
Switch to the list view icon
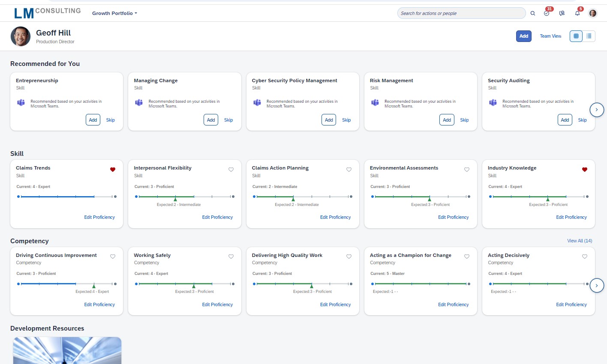click(589, 36)
